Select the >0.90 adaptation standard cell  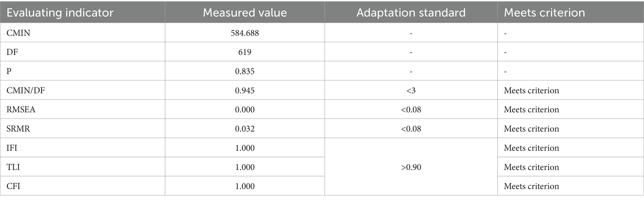coord(411,167)
